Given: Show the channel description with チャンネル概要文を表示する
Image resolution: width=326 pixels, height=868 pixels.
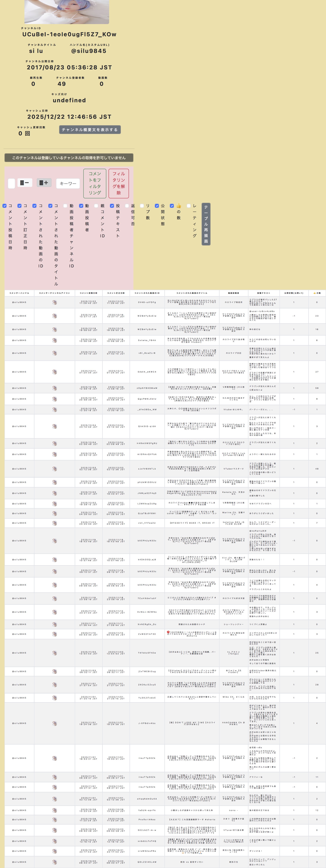Looking at the screenshot, I should pyautogui.click(x=90, y=130).
